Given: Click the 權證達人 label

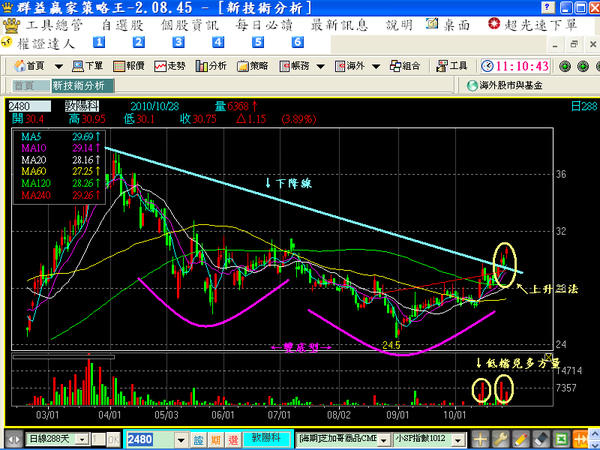Looking at the screenshot, I should (46, 44).
